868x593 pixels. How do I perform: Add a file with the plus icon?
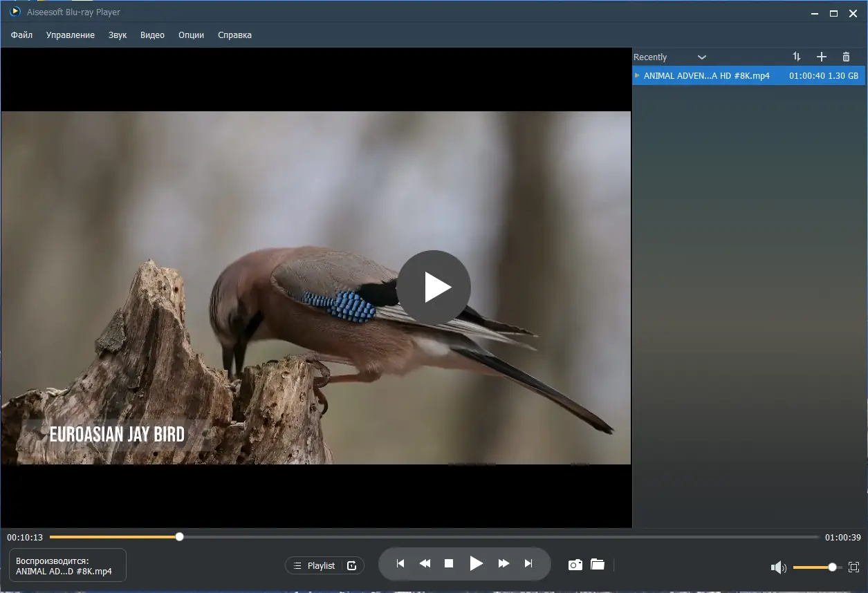[x=822, y=57]
